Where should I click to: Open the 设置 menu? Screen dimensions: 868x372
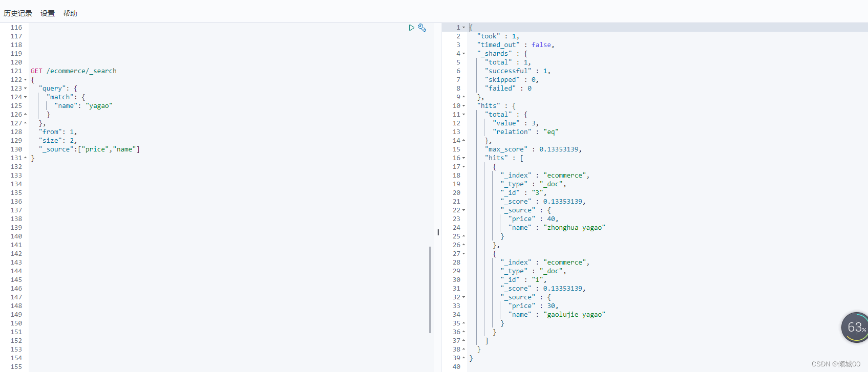48,13
